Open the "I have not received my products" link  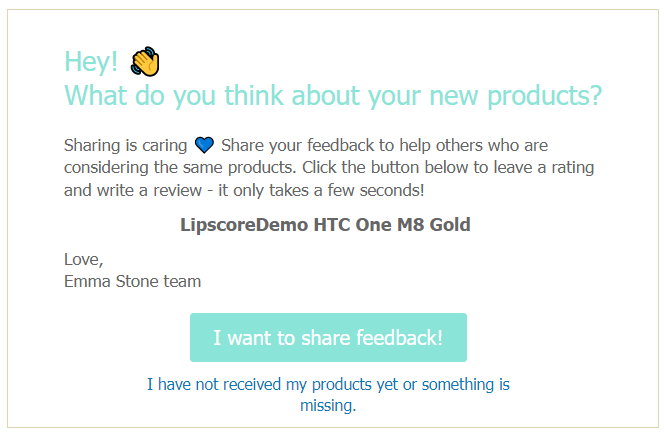tap(328, 384)
